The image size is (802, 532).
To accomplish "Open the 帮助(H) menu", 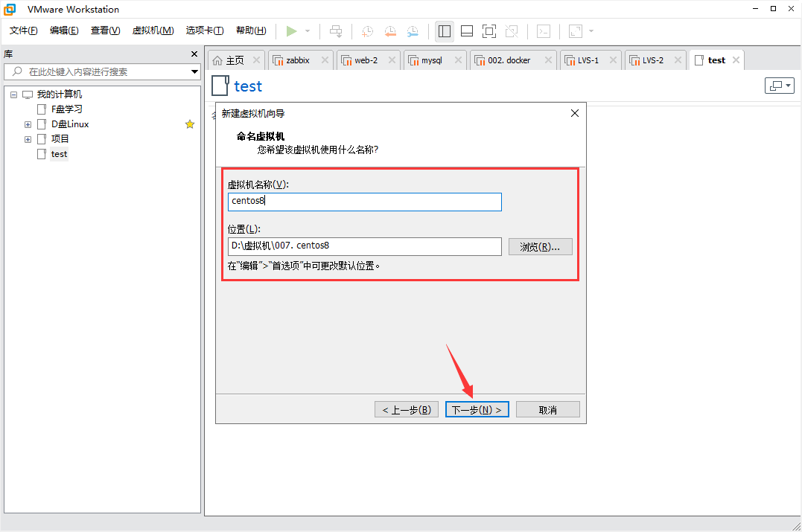I will pos(251,31).
